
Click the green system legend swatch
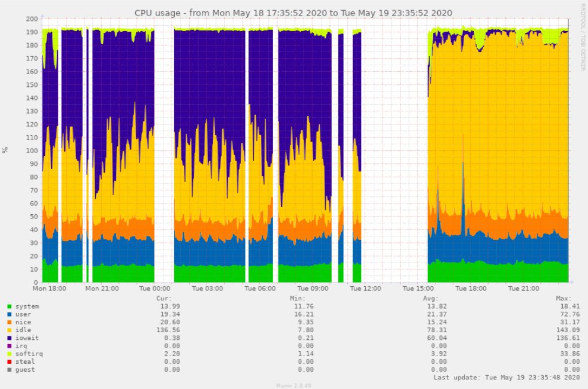click(10, 306)
